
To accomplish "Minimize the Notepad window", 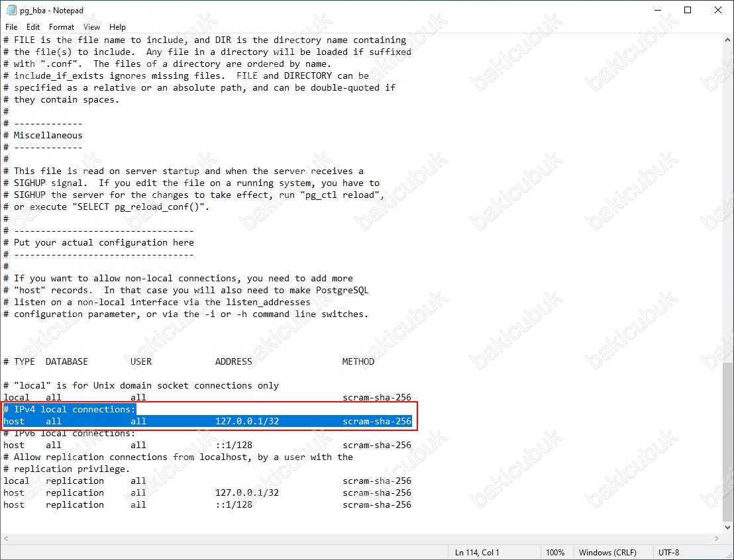I will (x=657, y=10).
